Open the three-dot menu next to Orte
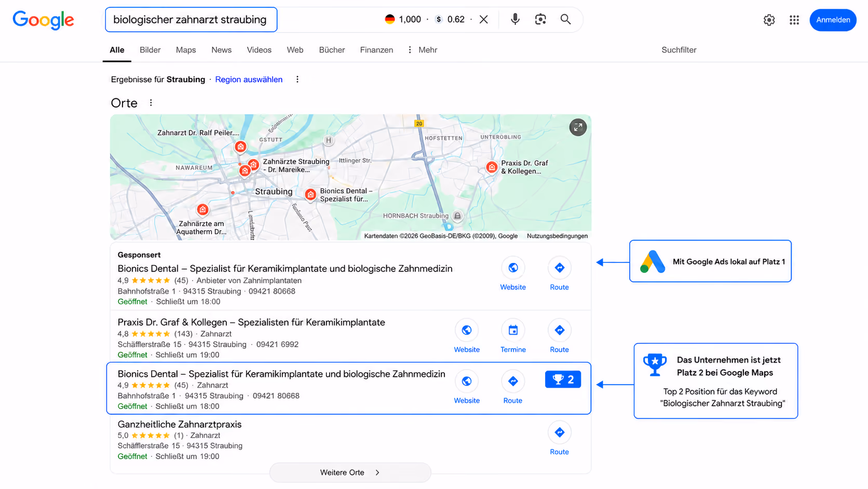Screen dimensions: 868x489 [151, 103]
